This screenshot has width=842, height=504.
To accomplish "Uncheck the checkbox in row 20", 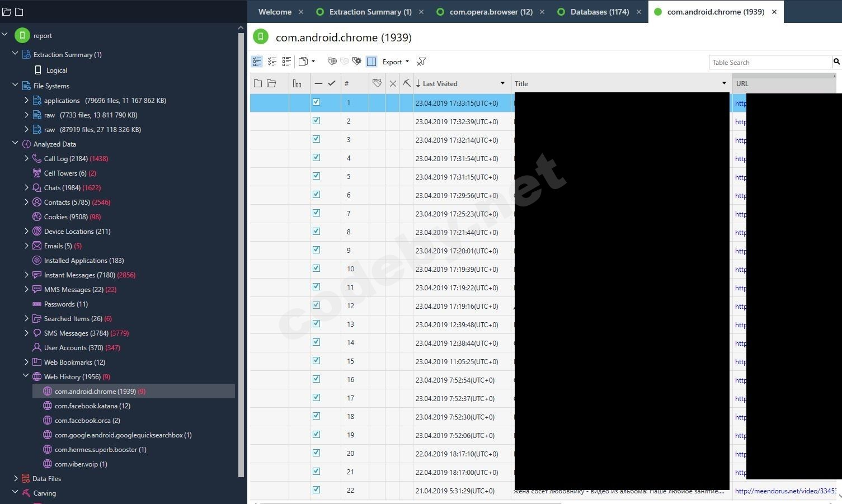I will [316, 453].
